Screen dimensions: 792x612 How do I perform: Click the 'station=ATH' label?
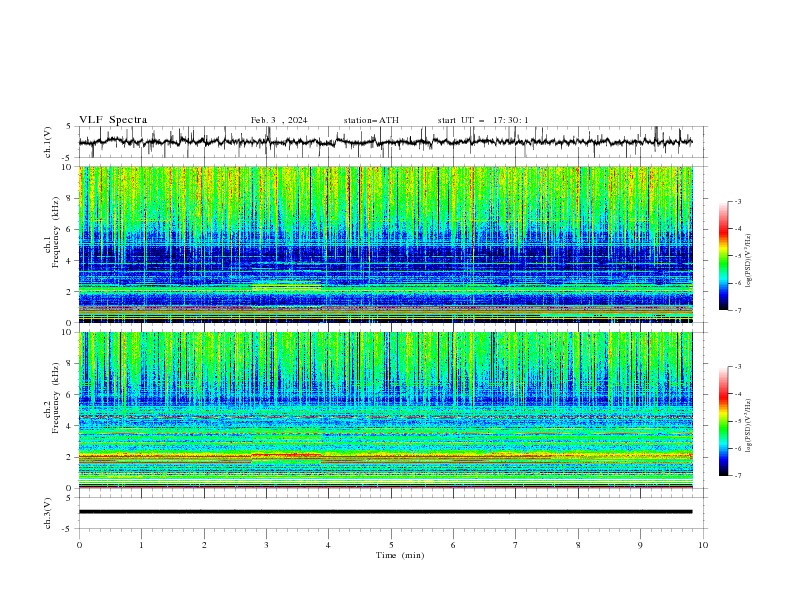(371, 120)
